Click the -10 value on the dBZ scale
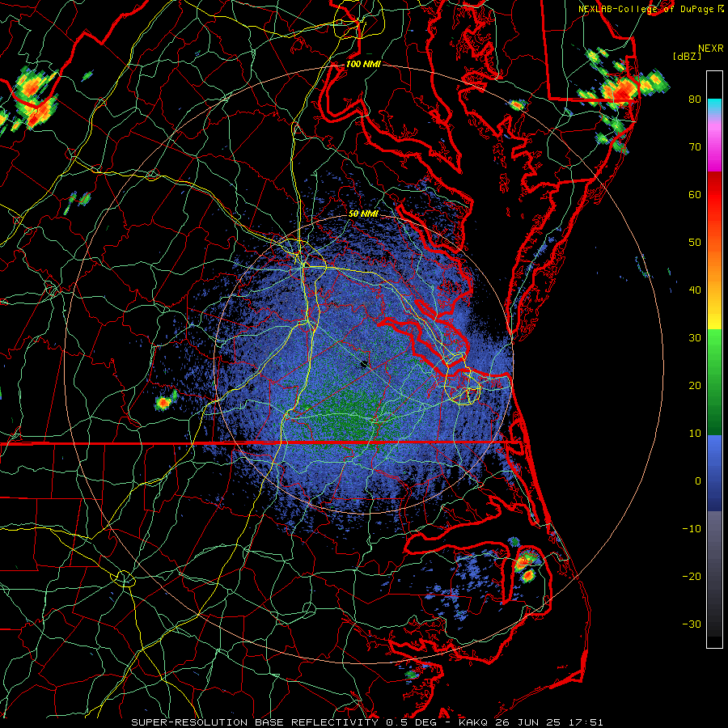The image size is (728, 728). pos(692,529)
